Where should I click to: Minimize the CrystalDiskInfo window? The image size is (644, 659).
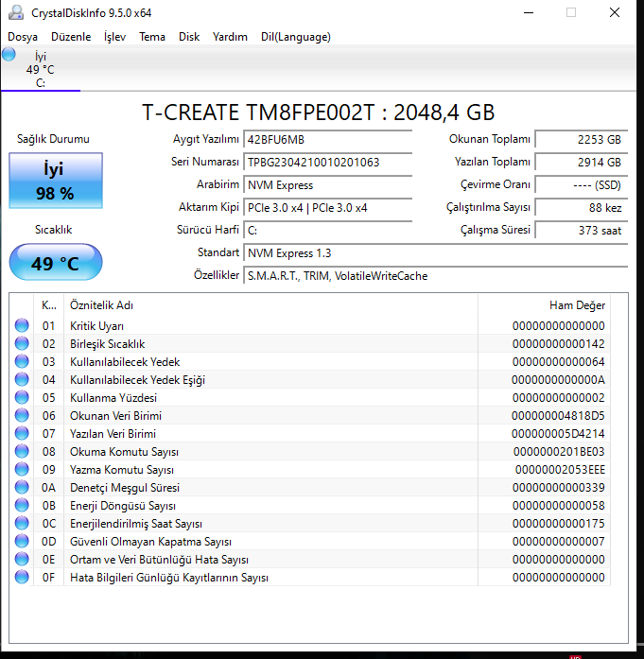[529, 12]
